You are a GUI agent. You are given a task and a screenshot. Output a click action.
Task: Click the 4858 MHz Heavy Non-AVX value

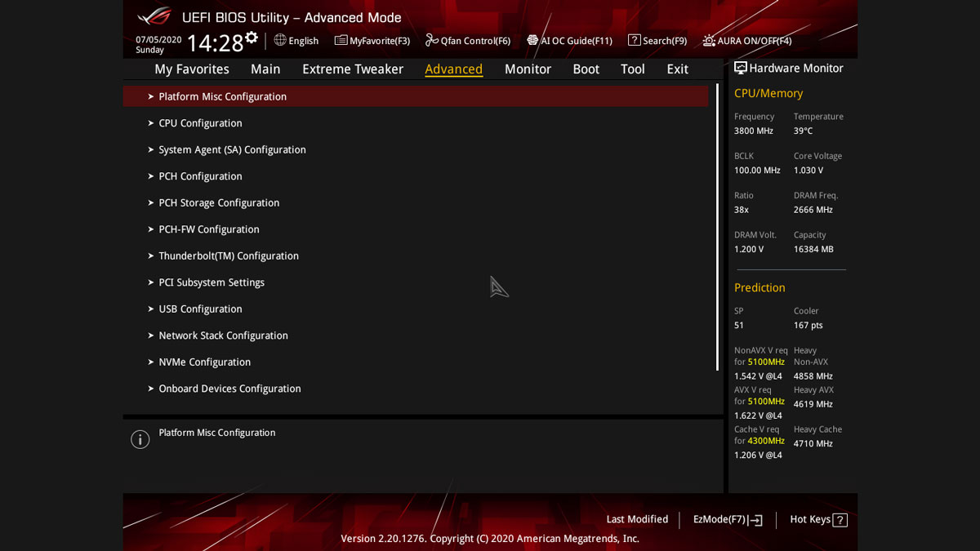point(813,376)
